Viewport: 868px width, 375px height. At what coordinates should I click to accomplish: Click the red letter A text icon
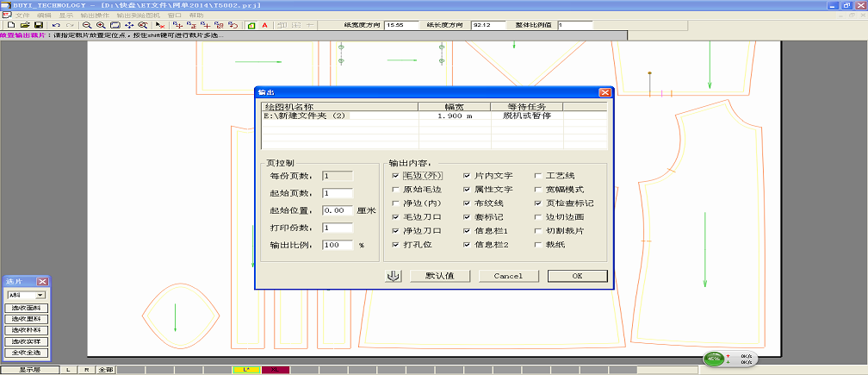[264, 26]
